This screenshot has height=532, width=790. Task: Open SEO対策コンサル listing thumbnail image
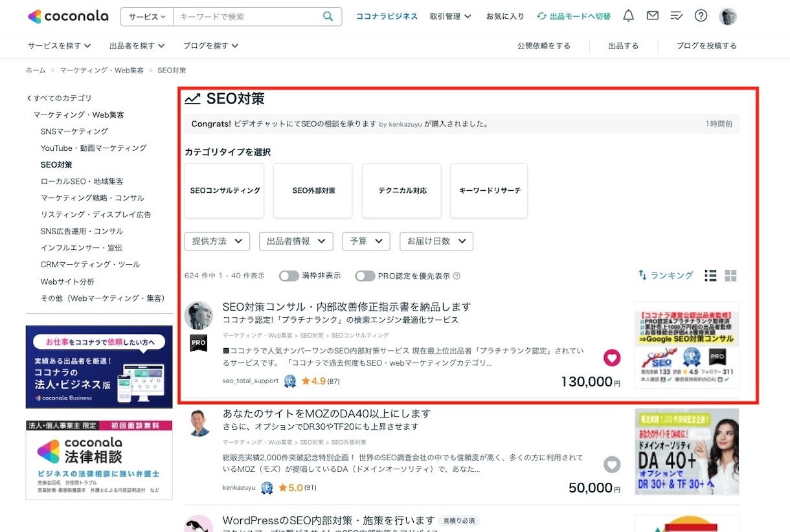tap(687, 345)
